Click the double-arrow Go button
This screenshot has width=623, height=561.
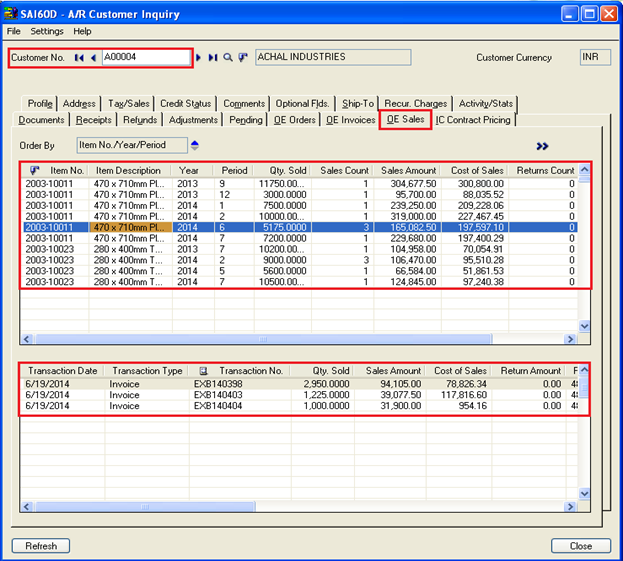click(x=542, y=145)
